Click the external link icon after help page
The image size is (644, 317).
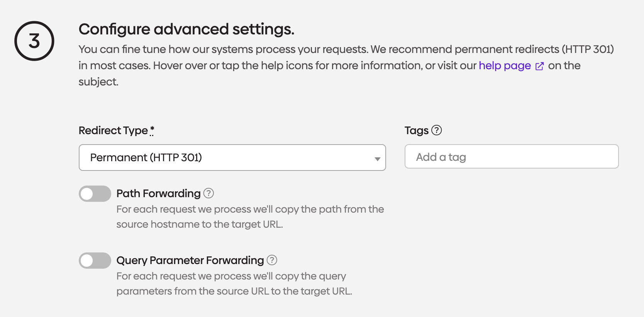(x=539, y=66)
